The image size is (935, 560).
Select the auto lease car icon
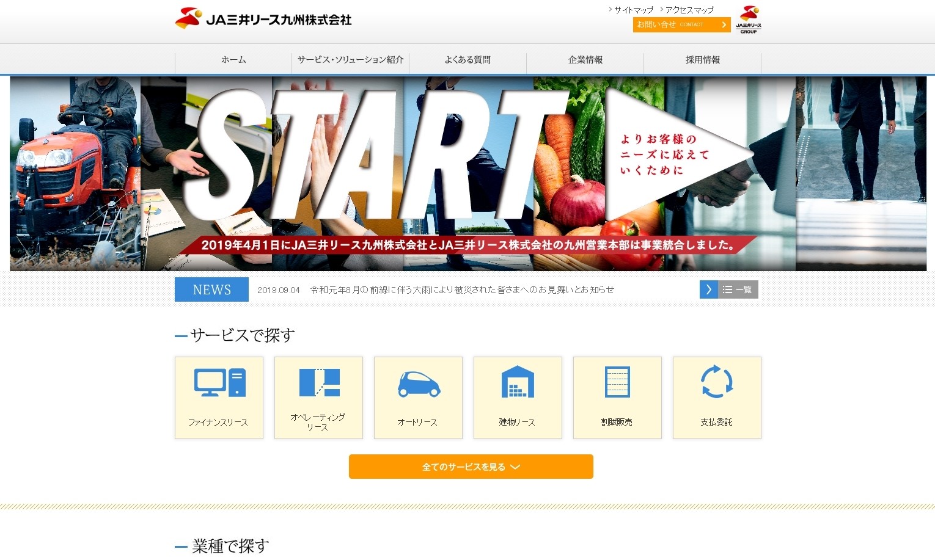click(418, 384)
